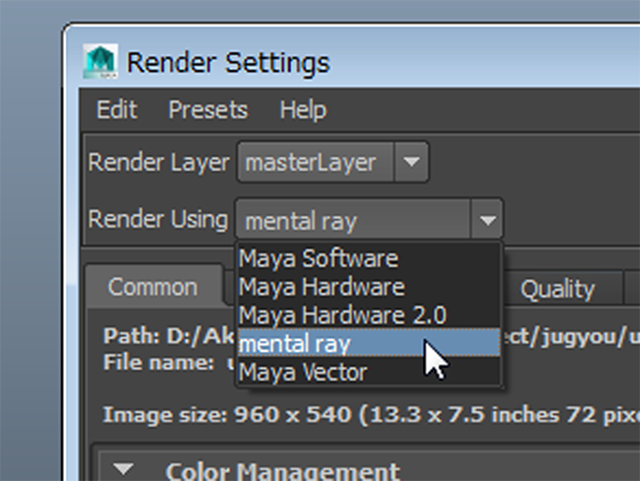Click the Image size 960 x 540 text

pos(371,415)
